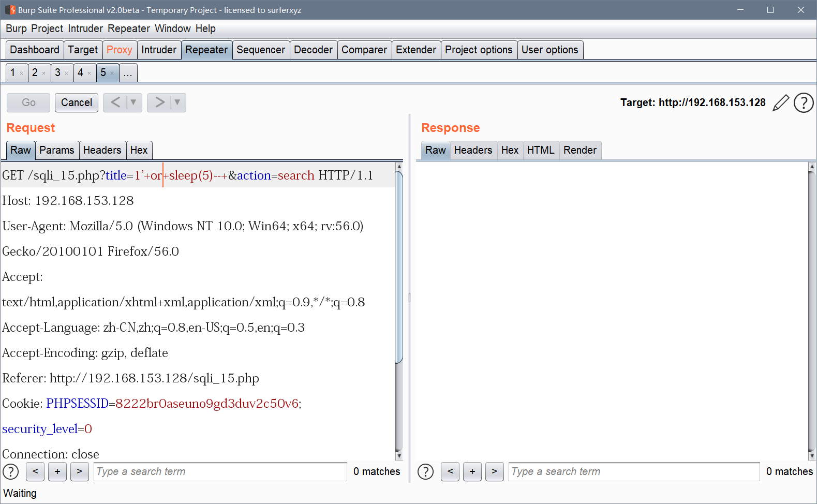Open the Repeater menu
817x504 pixels.
click(x=129, y=28)
